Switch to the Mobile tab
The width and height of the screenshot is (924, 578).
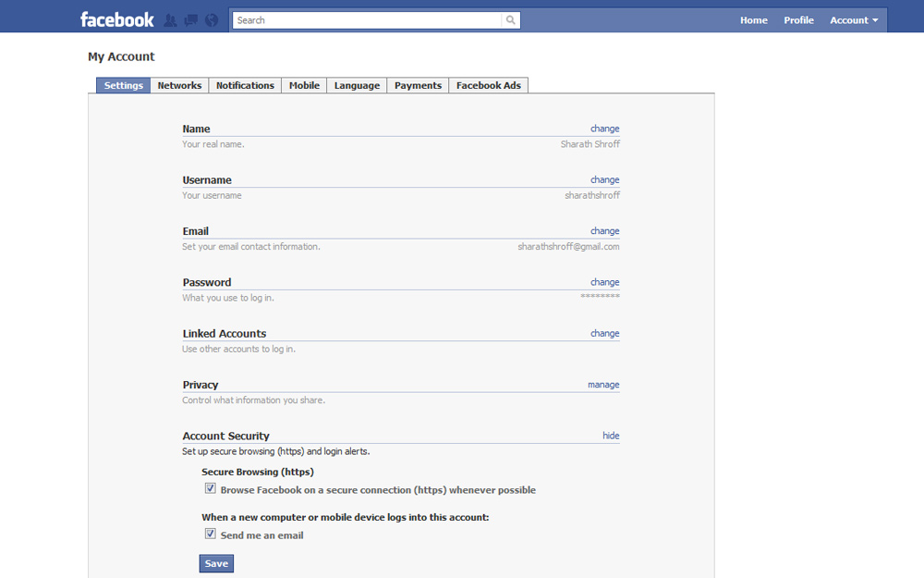[304, 85]
